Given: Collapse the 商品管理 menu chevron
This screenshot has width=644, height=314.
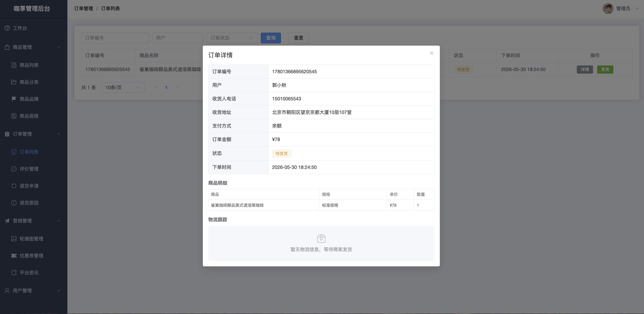Looking at the screenshot, I should click(59, 47).
